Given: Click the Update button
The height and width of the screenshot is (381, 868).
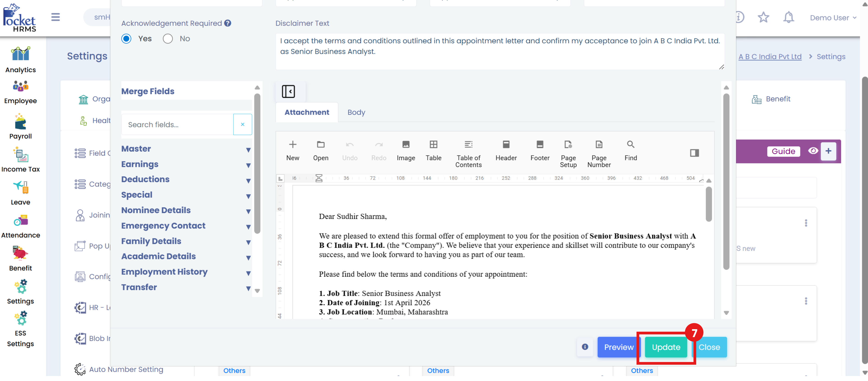Looking at the screenshot, I should (x=666, y=347).
